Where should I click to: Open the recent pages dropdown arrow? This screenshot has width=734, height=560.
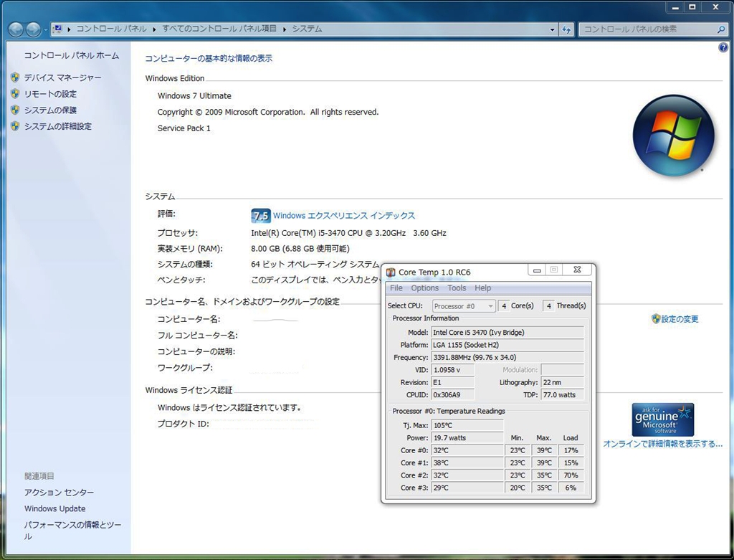45,29
